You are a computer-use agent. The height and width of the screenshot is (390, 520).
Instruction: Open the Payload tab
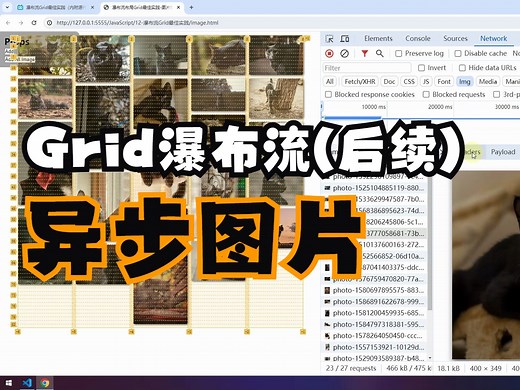pyautogui.click(x=503, y=152)
